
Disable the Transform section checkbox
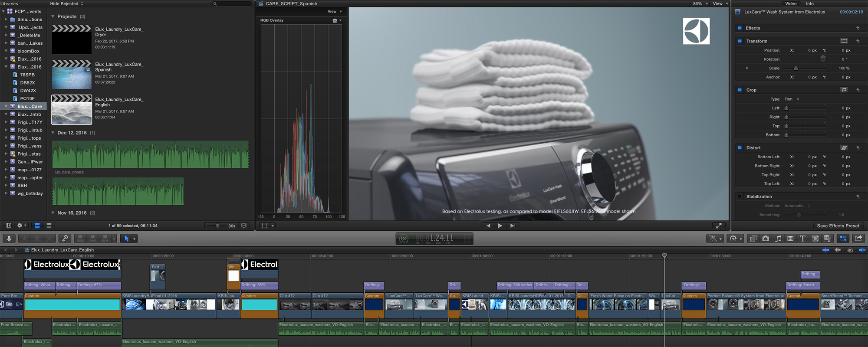(x=740, y=41)
